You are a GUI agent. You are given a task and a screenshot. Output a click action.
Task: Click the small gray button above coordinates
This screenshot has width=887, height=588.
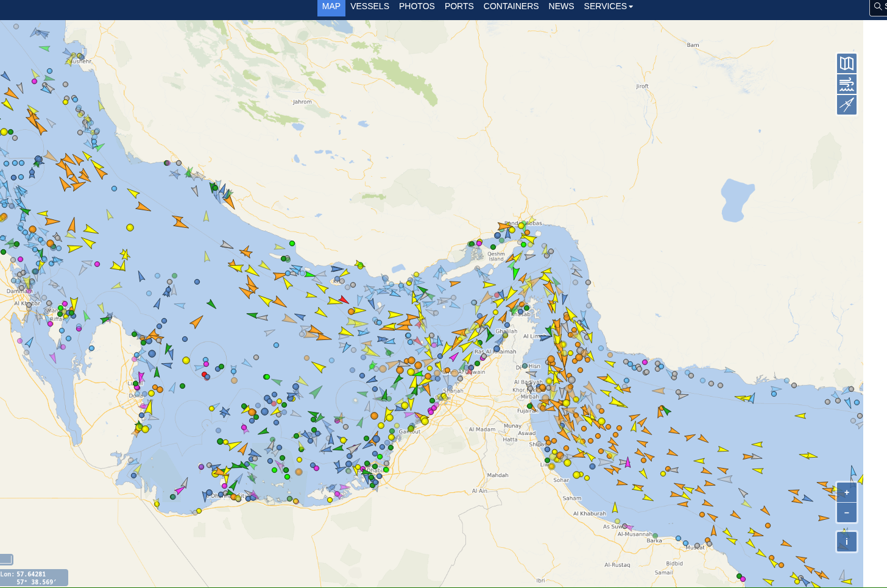pos(6,559)
